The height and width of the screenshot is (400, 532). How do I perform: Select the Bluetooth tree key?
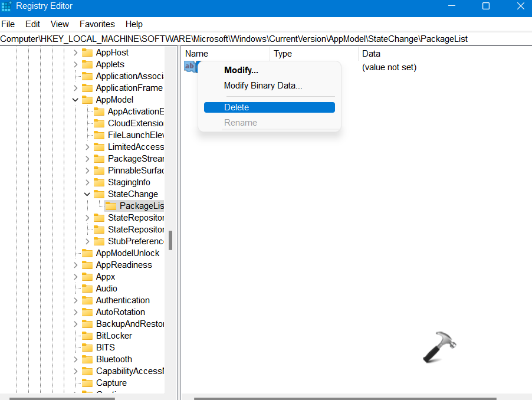coord(114,359)
